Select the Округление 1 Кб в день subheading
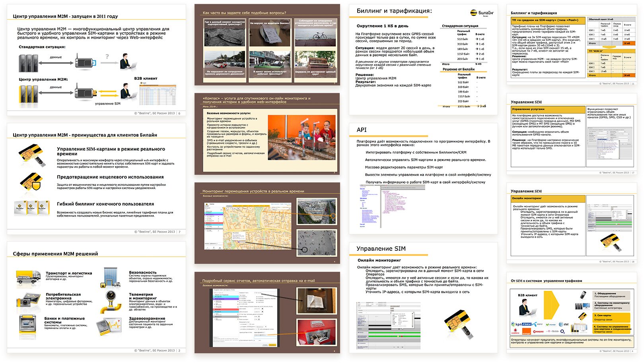The width and height of the screenshot is (644, 364). tap(382, 26)
